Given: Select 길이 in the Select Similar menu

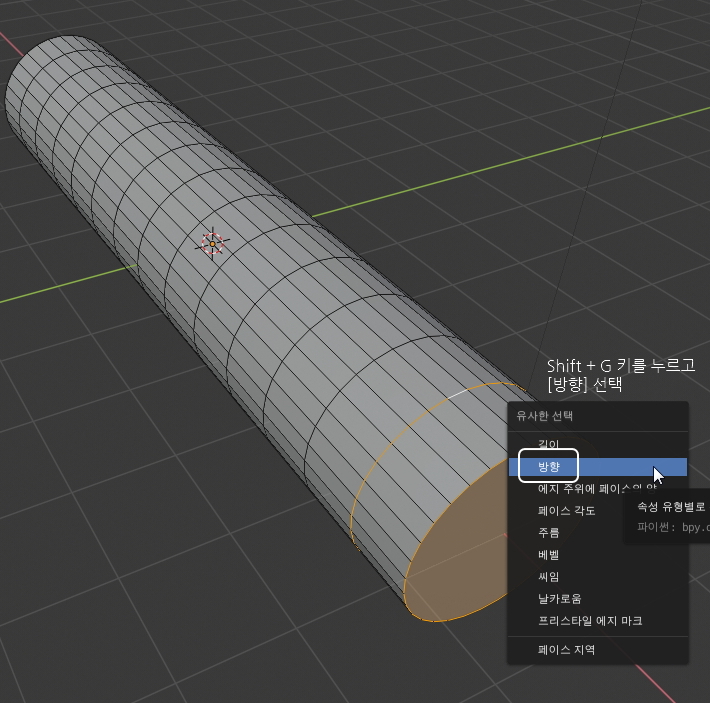Looking at the screenshot, I should click(x=598, y=444).
